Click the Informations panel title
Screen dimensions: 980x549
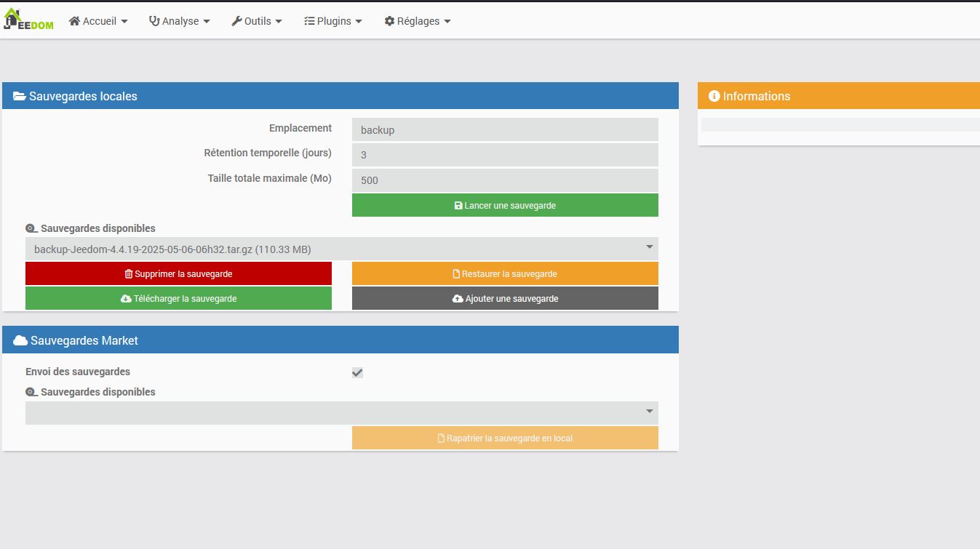(757, 96)
